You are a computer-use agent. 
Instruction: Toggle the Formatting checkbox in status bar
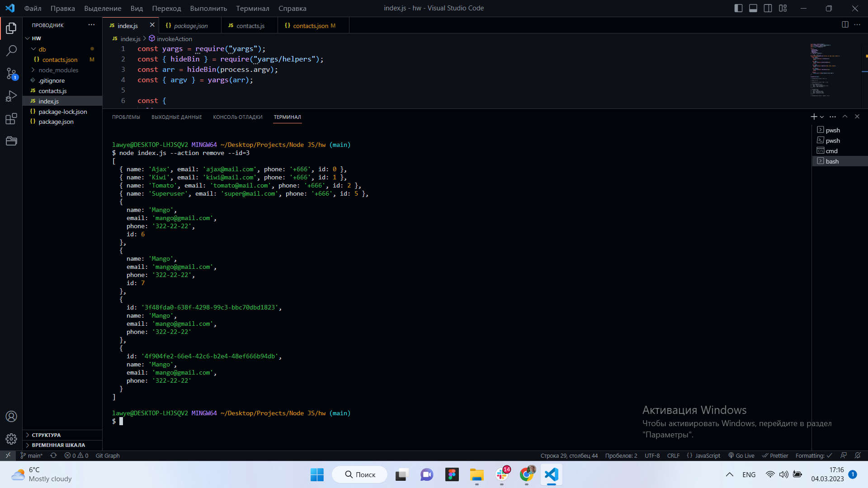813,455
